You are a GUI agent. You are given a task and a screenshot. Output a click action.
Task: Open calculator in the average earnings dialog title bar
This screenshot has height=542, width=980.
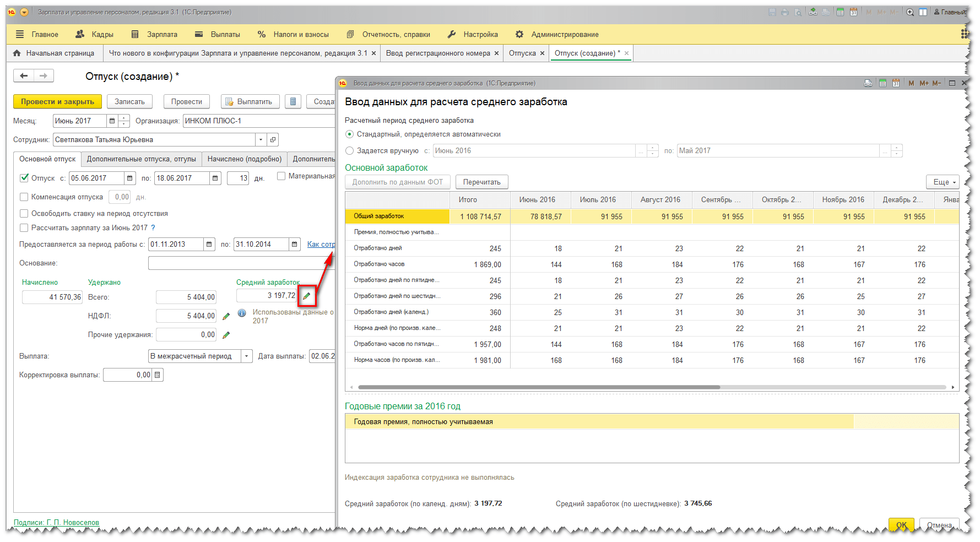(882, 83)
